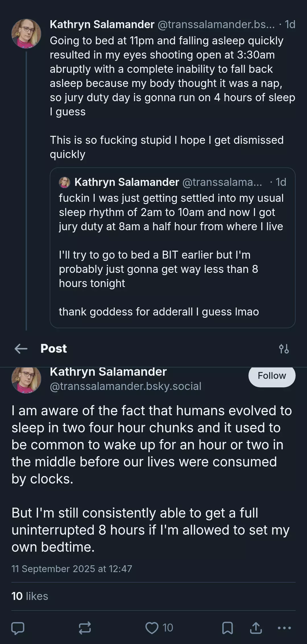Viewport: 307px width, 644px height.
Task: Open the three-dot more options menu
Action: 284,628
